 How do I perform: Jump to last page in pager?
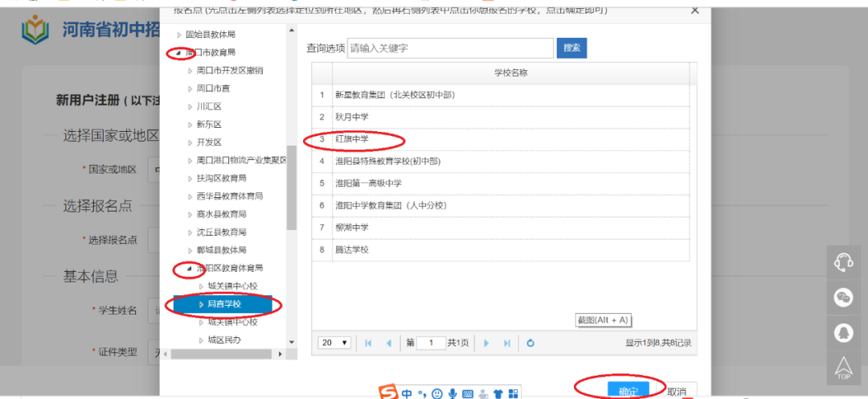pyautogui.click(x=506, y=343)
